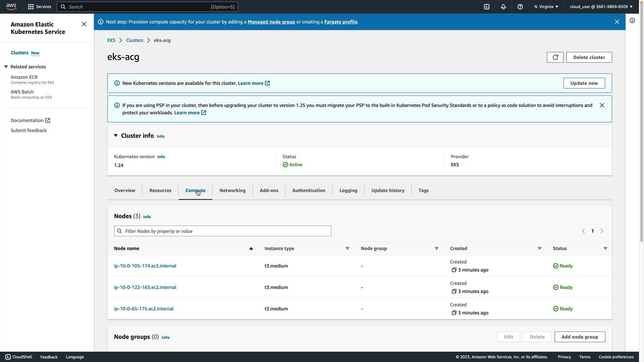Switch to the Networking tab
The image size is (644, 362).
coord(232,190)
